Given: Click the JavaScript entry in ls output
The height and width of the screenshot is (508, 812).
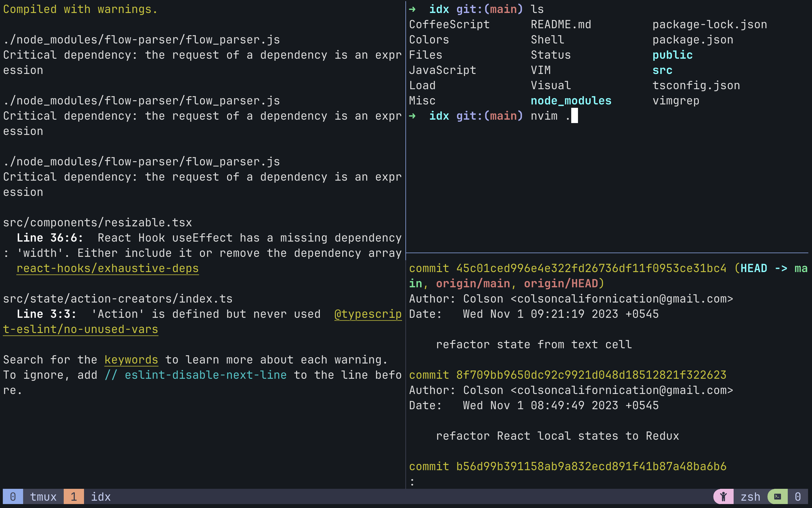Looking at the screenshot, I should click(x=443, y=70).
